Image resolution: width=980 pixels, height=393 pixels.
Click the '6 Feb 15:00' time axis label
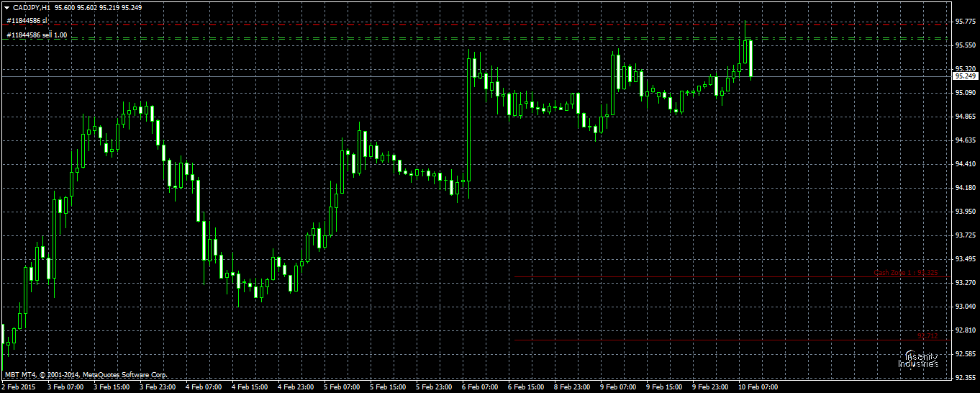pos(526,387)
